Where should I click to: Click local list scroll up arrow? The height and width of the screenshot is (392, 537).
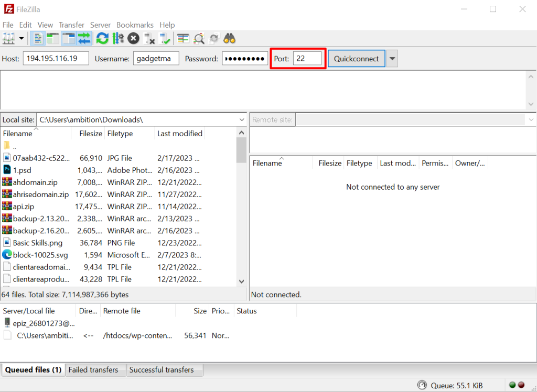(241, 133)
